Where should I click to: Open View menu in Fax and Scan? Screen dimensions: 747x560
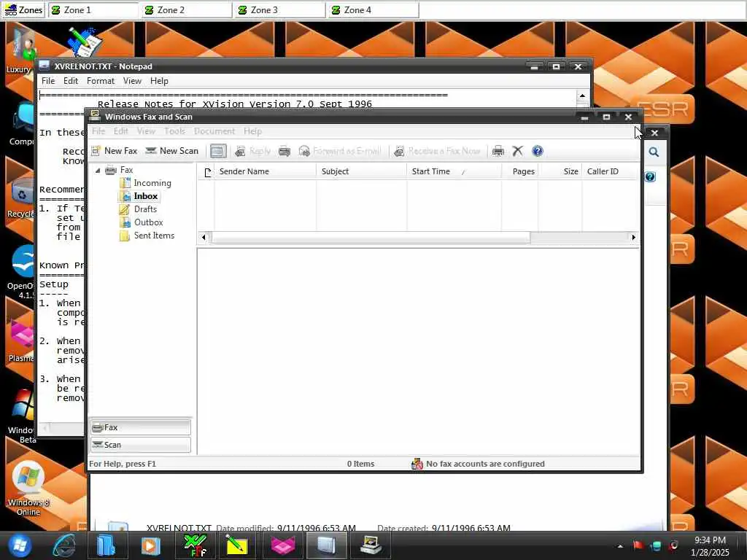click(x=146, y=131)
